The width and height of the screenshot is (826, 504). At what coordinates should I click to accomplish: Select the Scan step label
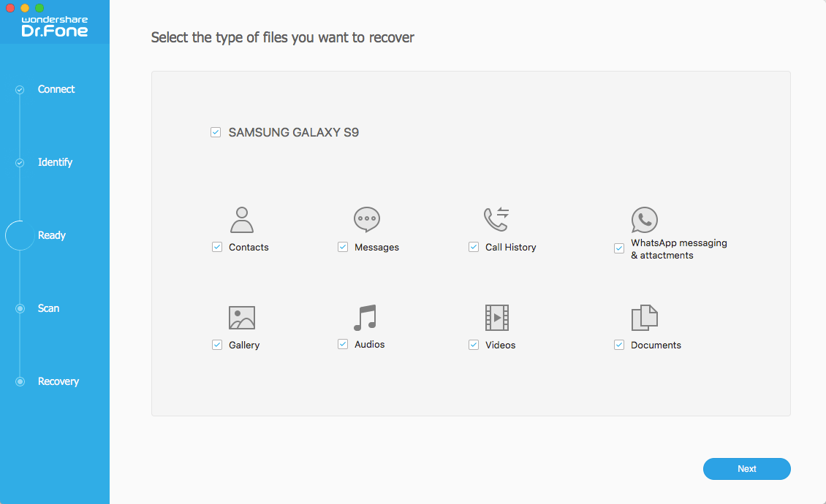[x=48, y=309]
